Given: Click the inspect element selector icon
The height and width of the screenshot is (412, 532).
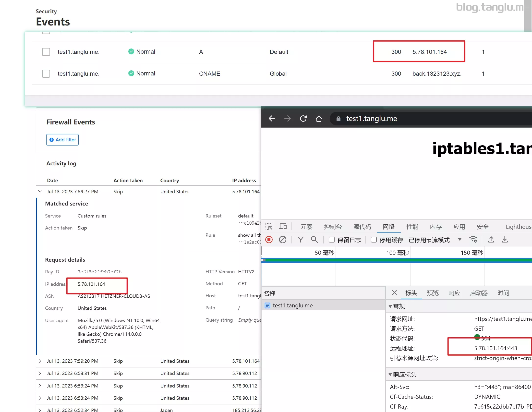Looking at the screenshot, I should point(269,227).
